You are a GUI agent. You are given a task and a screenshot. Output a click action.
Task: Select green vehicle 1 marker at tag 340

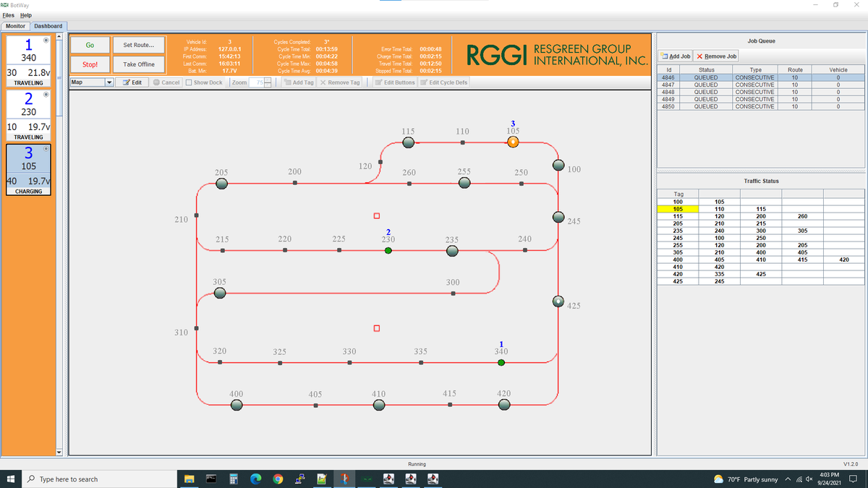(x=501, y=362)
